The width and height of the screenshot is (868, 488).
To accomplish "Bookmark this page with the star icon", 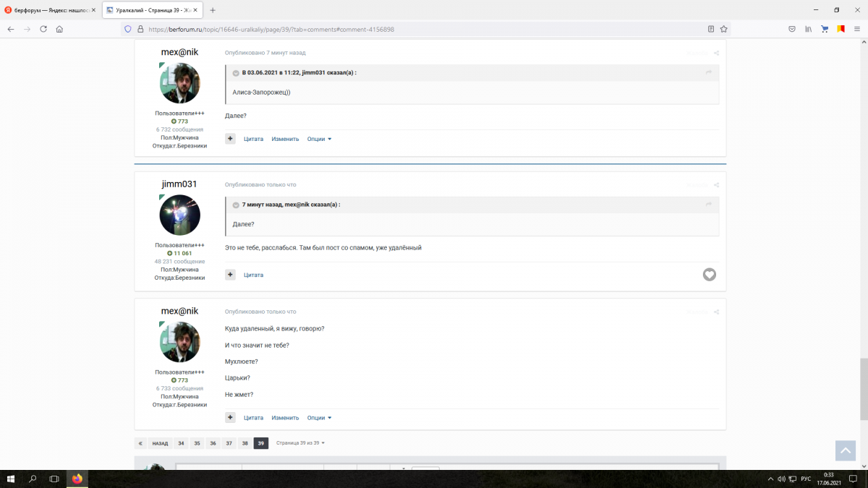I will tap(723, 29).
